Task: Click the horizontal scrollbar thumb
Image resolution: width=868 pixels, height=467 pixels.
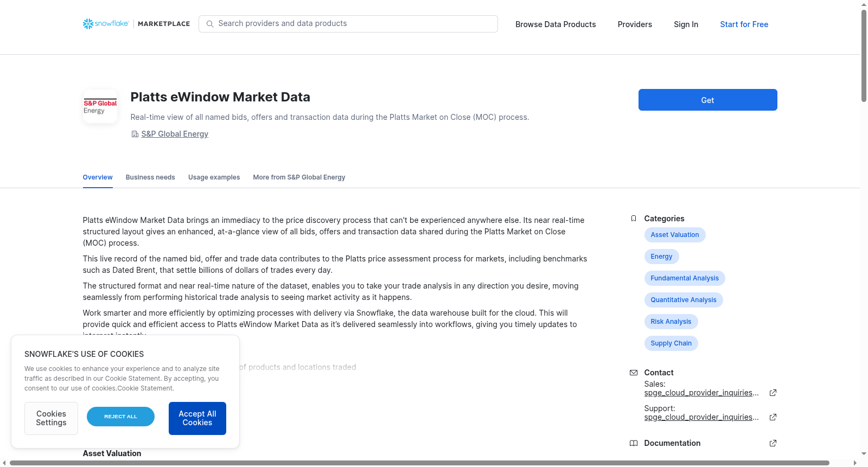Action: [419, 463]
